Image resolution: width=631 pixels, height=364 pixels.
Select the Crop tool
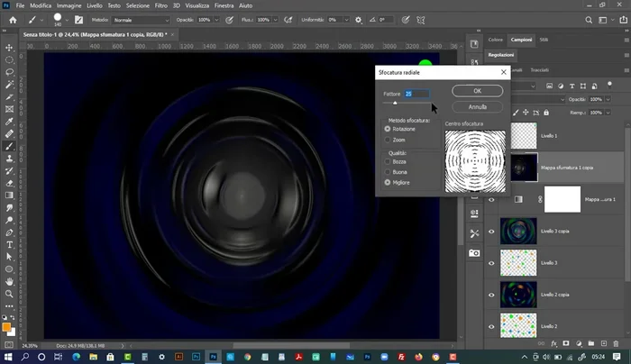(9, 96)
